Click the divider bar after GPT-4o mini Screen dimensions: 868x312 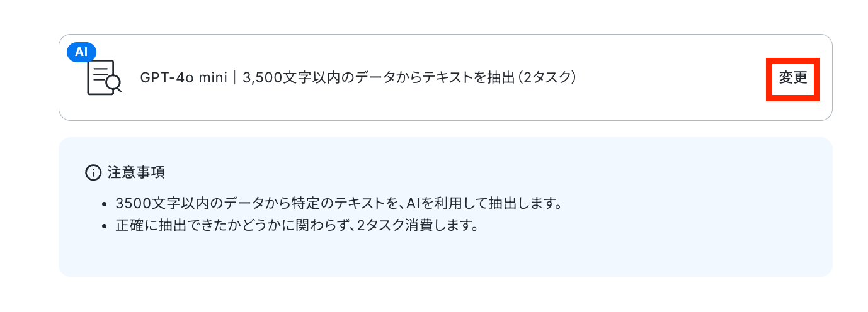[x=234, y=78]
